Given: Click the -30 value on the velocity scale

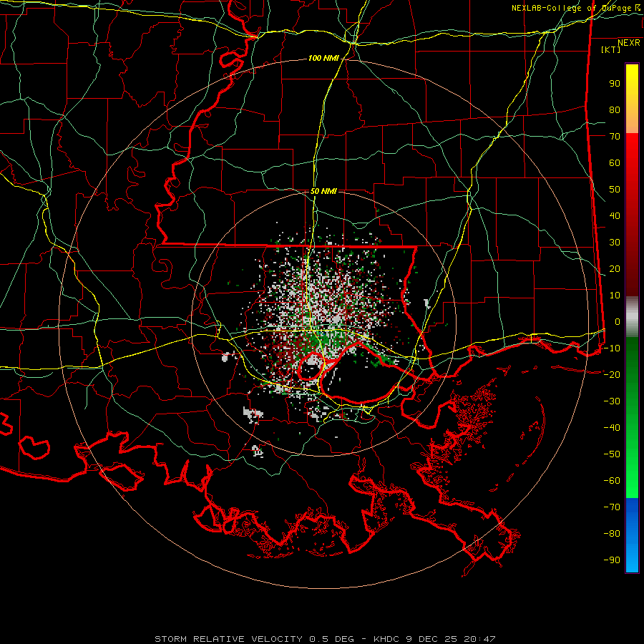Looking at the screenshot, I should (612, 401).
